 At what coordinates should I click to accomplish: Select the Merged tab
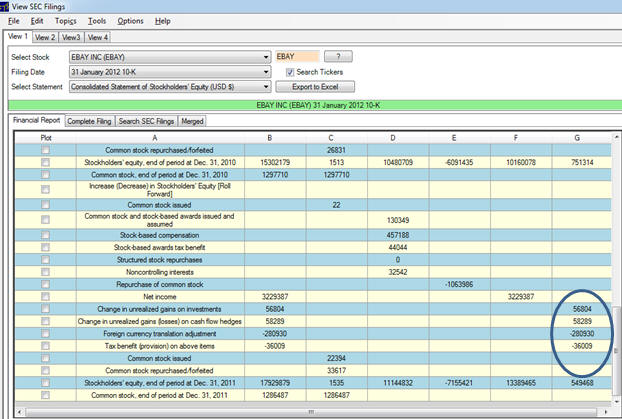pyautogui.click(x=193, y=121)
